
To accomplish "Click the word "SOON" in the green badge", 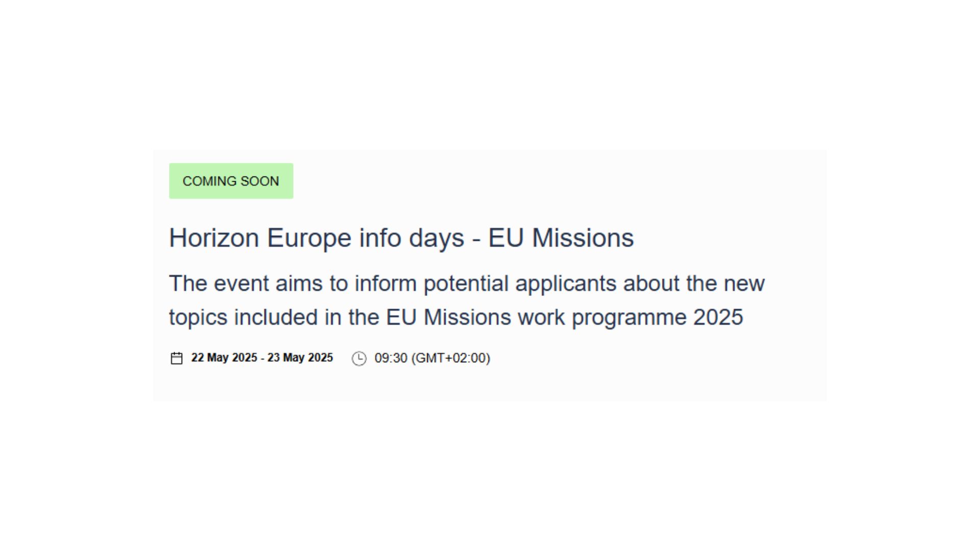I will [x=260, y=181].
